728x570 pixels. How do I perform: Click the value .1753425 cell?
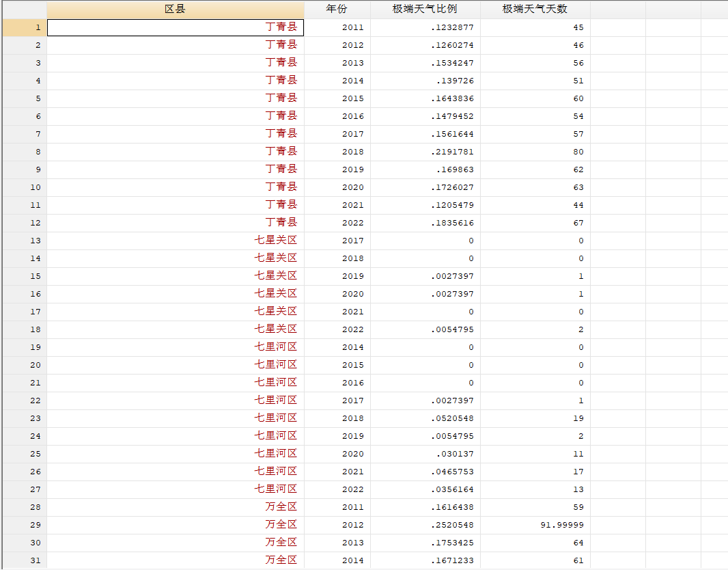coord(425,543)
